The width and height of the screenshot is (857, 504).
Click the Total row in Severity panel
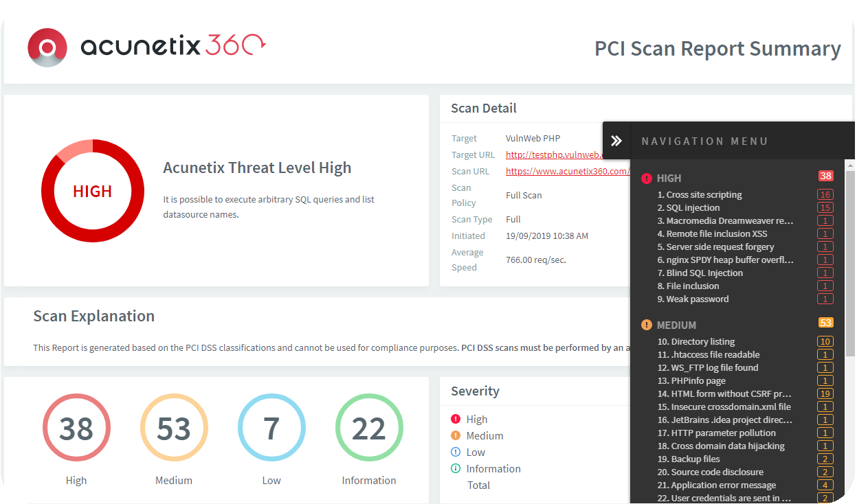coord(478,485)
